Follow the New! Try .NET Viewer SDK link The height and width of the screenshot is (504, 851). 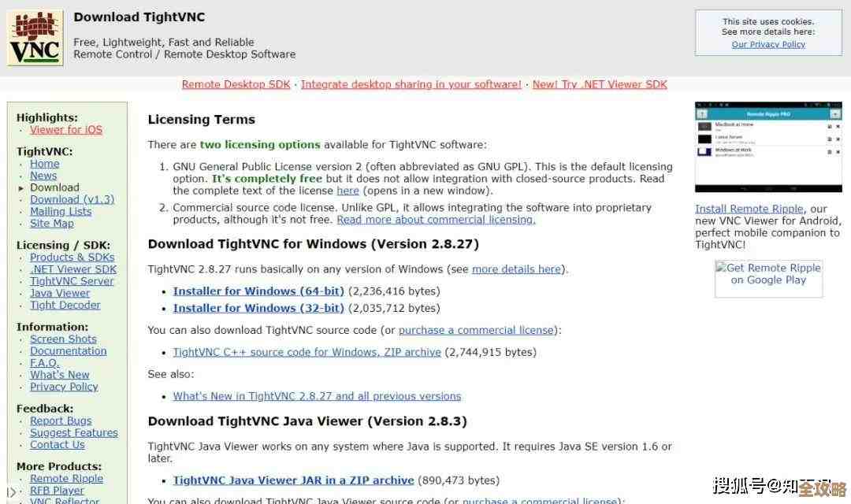pyautogui.click(x=599, y=84)
